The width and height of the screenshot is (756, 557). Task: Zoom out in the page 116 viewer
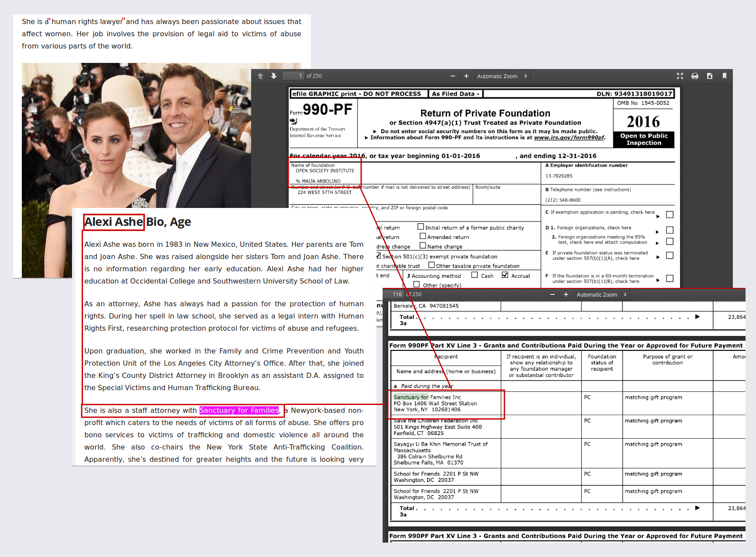[x=552, y=294]
